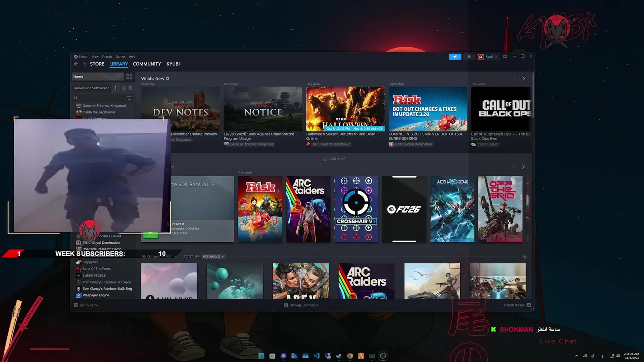This screenshot has height=362, width=644.
Task: Open the View menu
Action: coord(95,57)
